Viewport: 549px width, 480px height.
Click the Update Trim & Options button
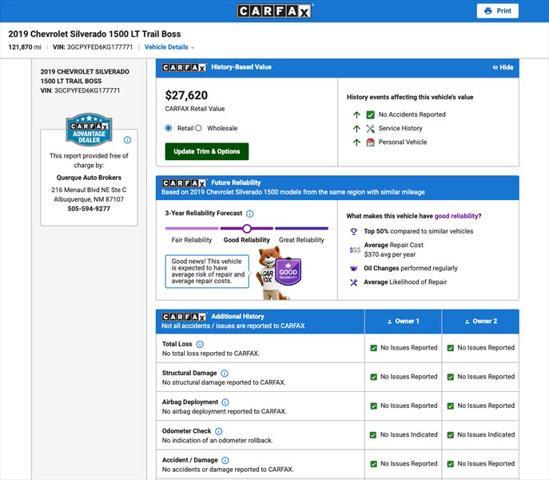click(207, 152)
